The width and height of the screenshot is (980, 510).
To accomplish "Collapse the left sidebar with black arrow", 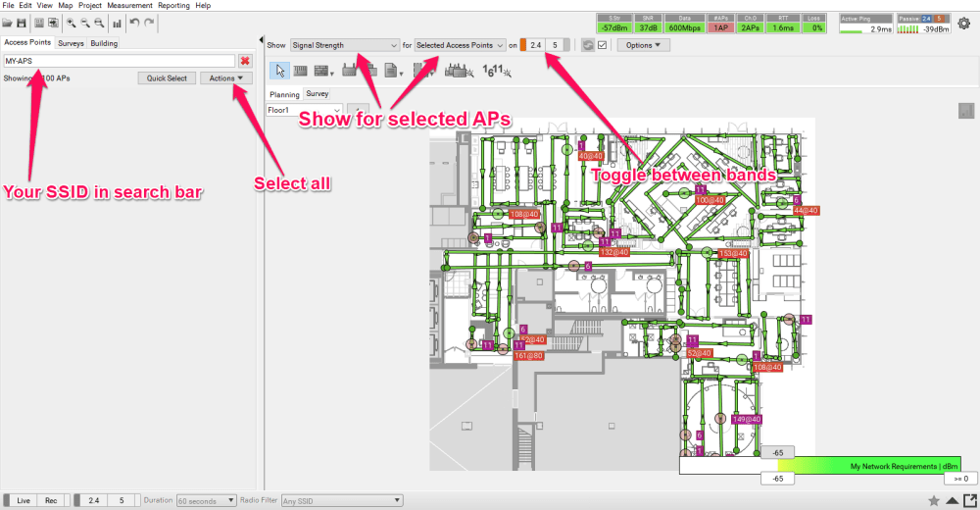I will coord(261,40).
